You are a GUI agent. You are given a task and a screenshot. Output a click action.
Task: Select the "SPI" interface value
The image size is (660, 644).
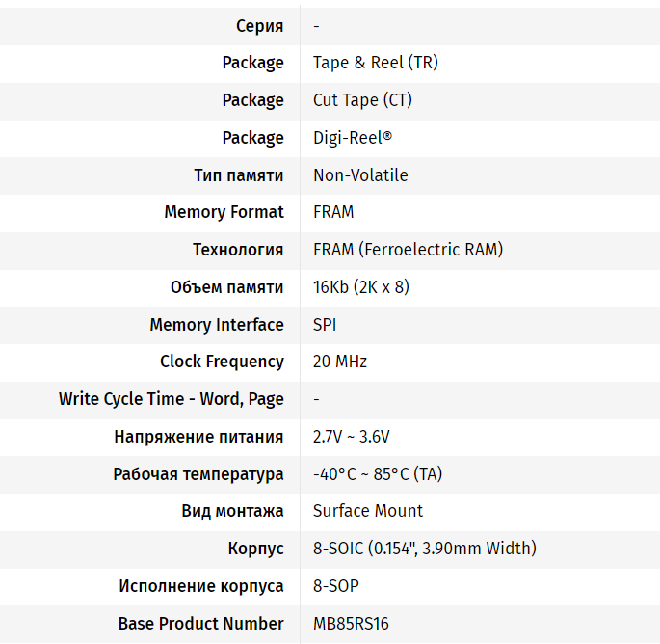325,325
